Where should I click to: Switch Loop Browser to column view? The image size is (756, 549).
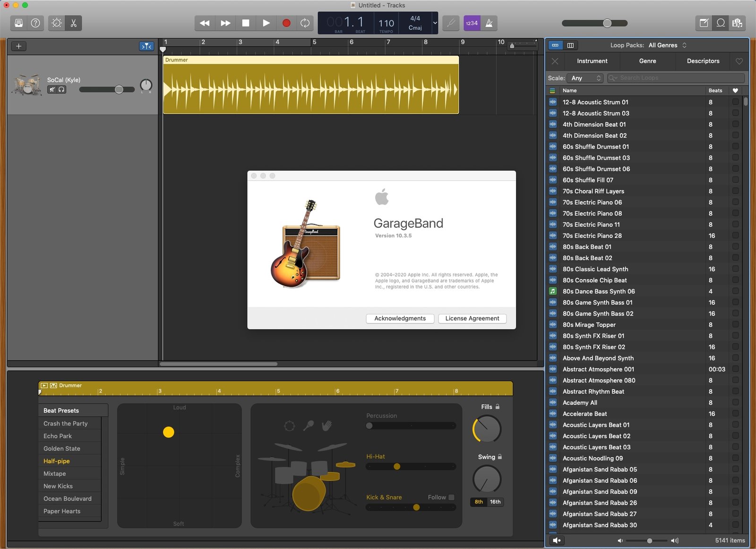(x=570, y=45)
